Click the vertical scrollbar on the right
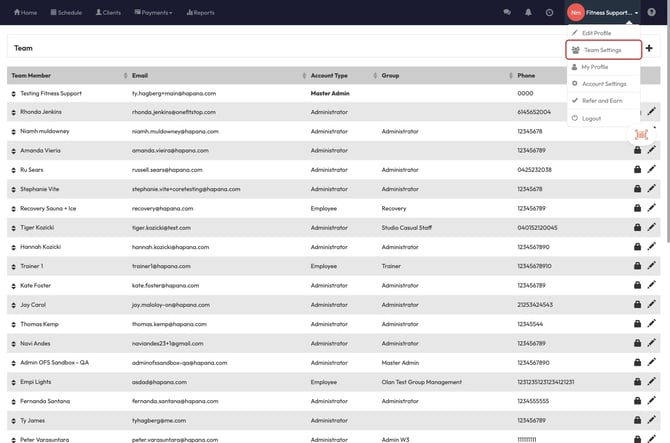Image resolution: width=670 pixels, height=443 pixels. (x=665, y=150)
